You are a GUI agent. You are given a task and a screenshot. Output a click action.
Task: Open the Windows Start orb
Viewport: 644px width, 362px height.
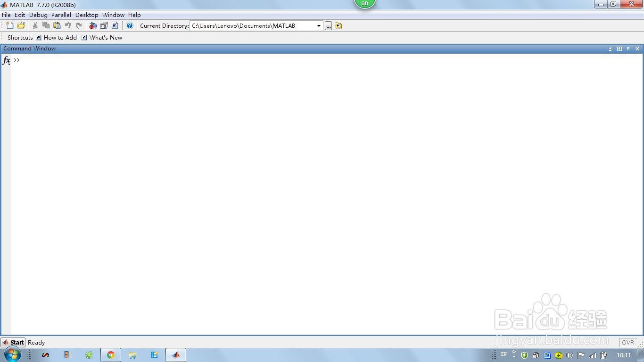tap(13, 355)
